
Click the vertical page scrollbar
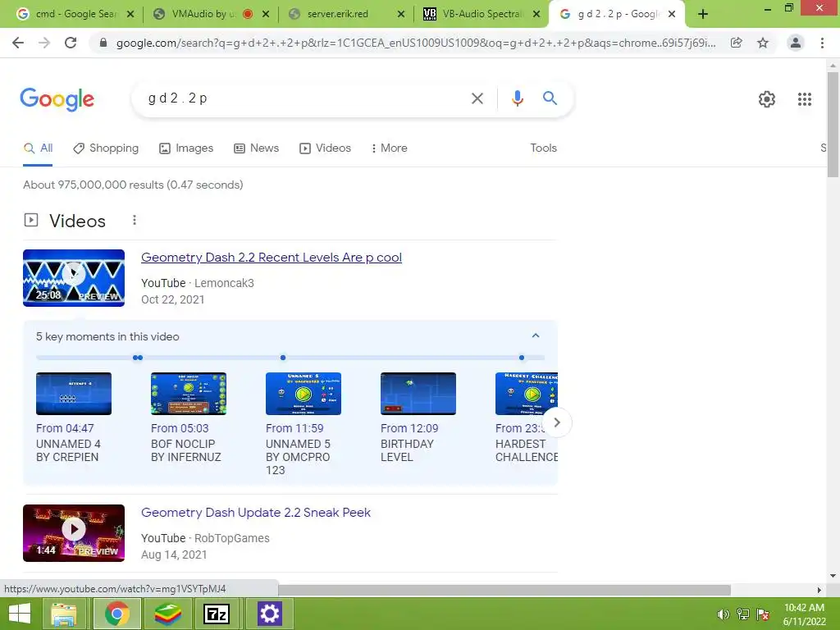click(x=833, y=125)
